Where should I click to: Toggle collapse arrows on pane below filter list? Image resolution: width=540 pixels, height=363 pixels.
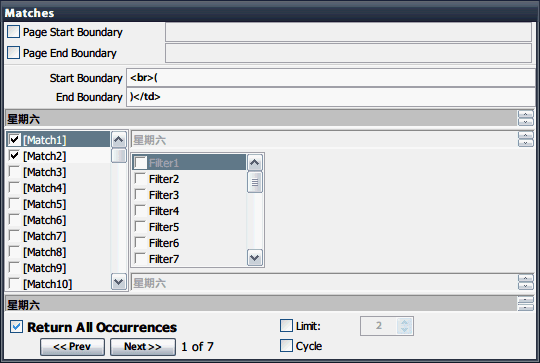[x=526, y=282]
